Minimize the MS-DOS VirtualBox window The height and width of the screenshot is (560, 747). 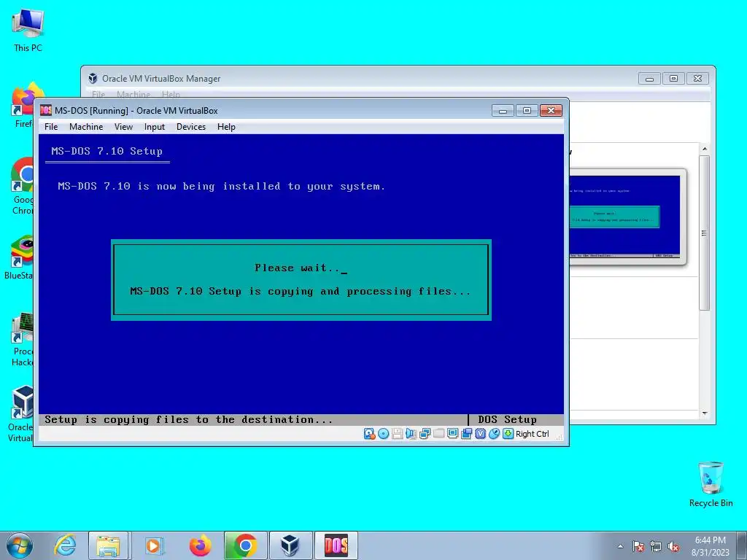[x=503, y=111]
